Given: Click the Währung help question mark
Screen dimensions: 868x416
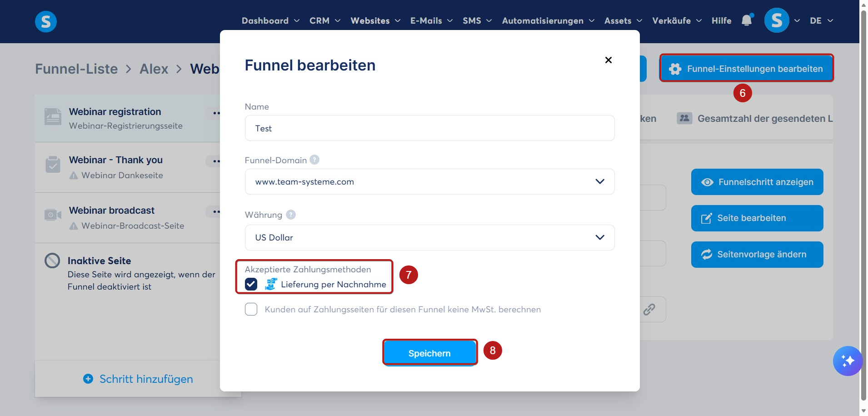Looking at the screenshot, I should tap(291, 215).
